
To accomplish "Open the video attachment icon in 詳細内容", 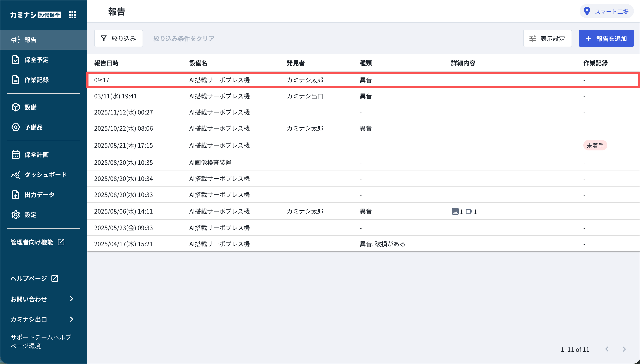I will [x=469, y=212].
